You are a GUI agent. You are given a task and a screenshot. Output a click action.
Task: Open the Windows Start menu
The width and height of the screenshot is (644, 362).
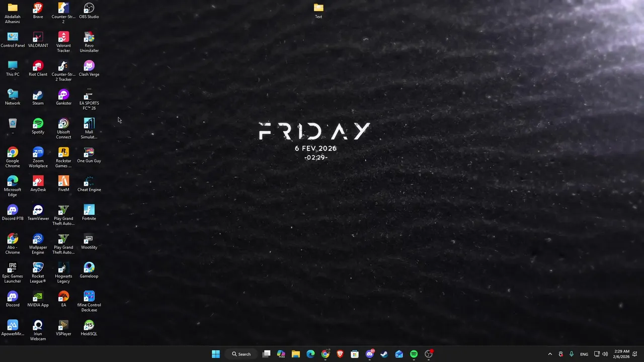point(216,354)
